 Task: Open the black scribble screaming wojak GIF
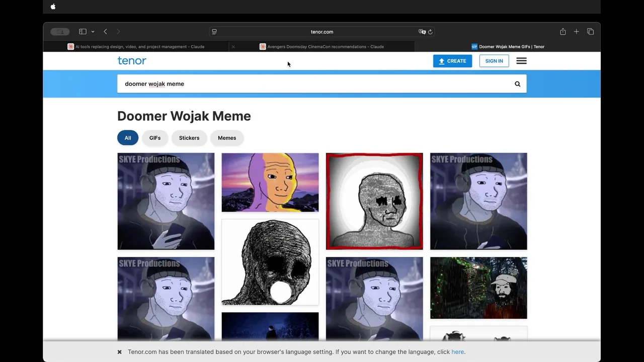270,262
